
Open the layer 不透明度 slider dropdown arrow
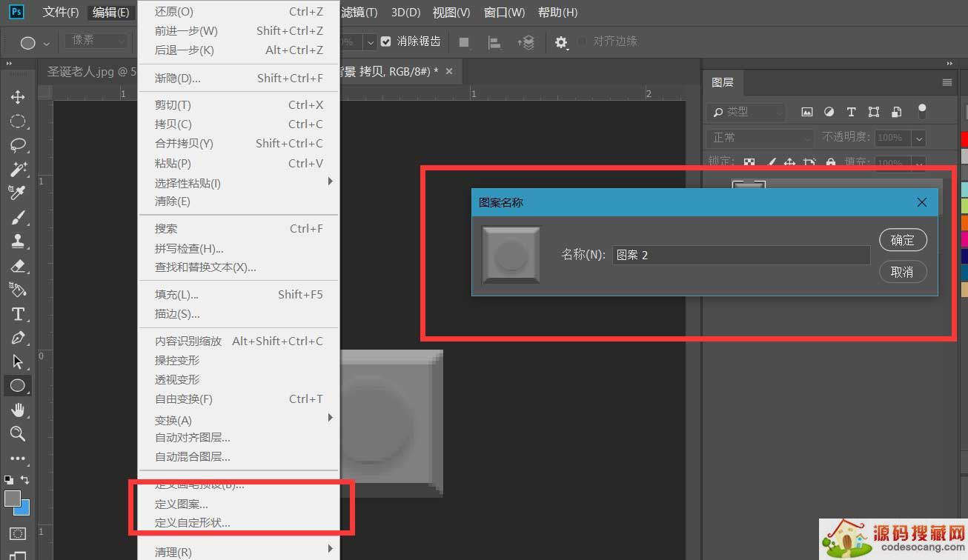(x=919, y=138)
